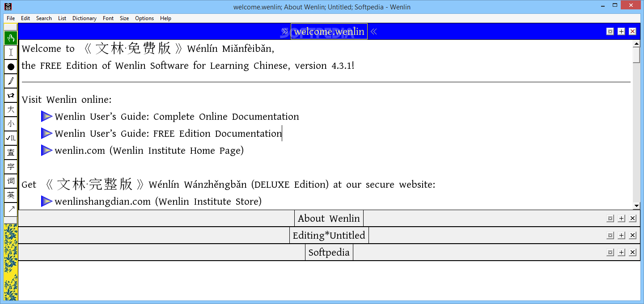Click the 字 character tool

tap(11, 167)
